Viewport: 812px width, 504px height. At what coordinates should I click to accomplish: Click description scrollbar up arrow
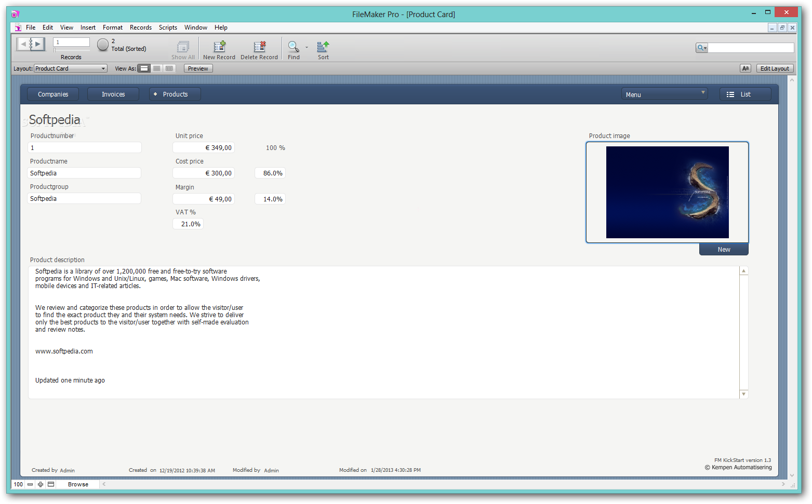(x=744, y=271)
